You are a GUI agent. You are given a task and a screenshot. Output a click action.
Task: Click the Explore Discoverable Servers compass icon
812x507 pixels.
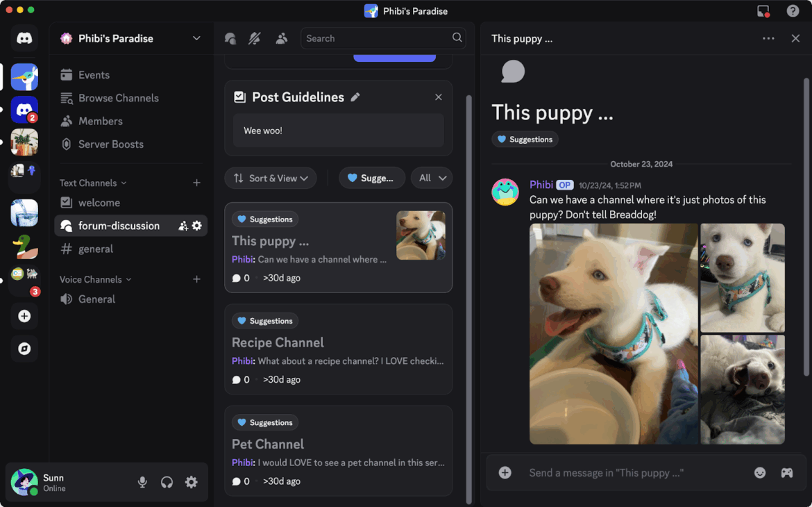(24, 349)
